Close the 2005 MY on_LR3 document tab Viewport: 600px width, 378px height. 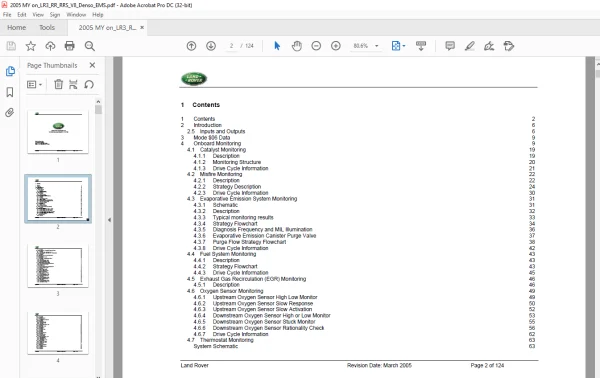click(x=142, y=28)
